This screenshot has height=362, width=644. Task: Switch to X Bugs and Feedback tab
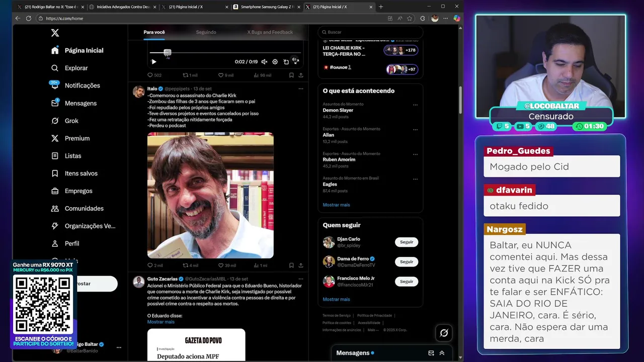270,32
